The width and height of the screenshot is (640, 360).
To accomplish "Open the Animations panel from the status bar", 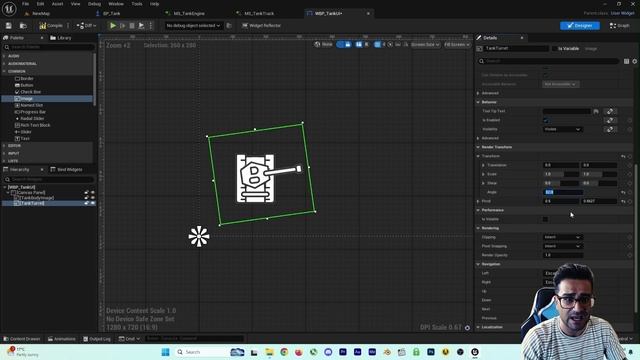I will pyautogui.click(x=62, y=339).
